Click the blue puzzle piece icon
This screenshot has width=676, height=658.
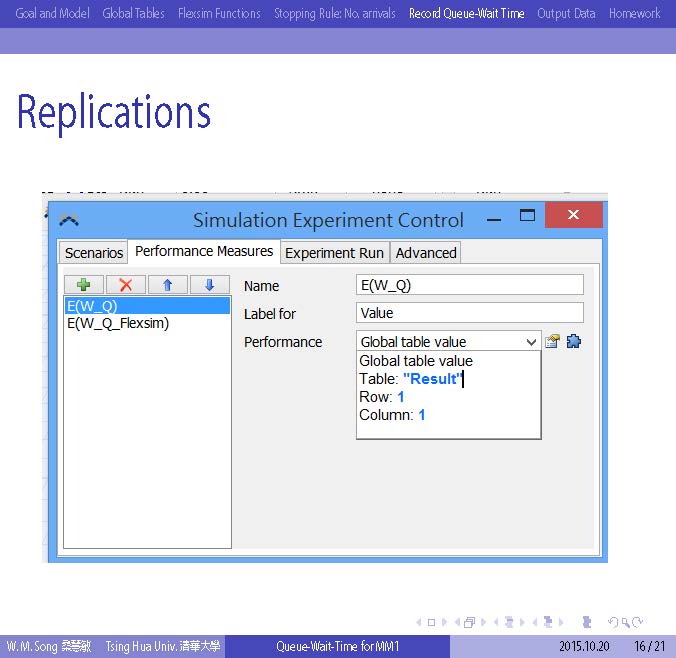pyautogui.click(x=573, y=342)
